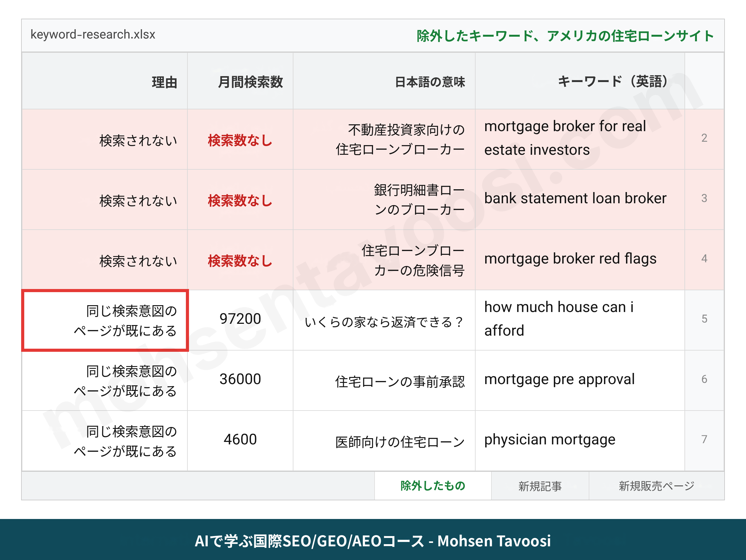Select the キーワード（英語） column header

[580, 81]
